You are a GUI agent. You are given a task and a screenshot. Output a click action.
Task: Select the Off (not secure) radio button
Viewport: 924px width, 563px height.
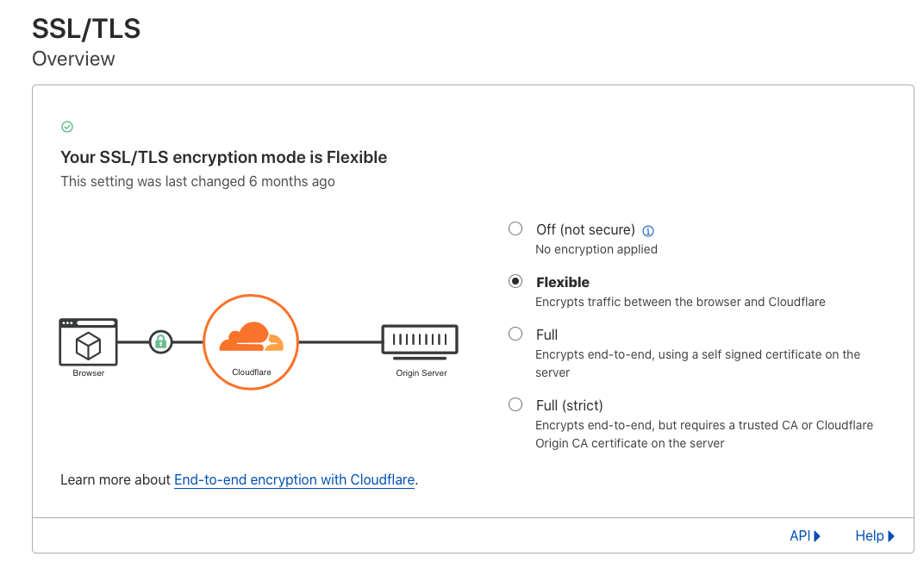(515, 228)
